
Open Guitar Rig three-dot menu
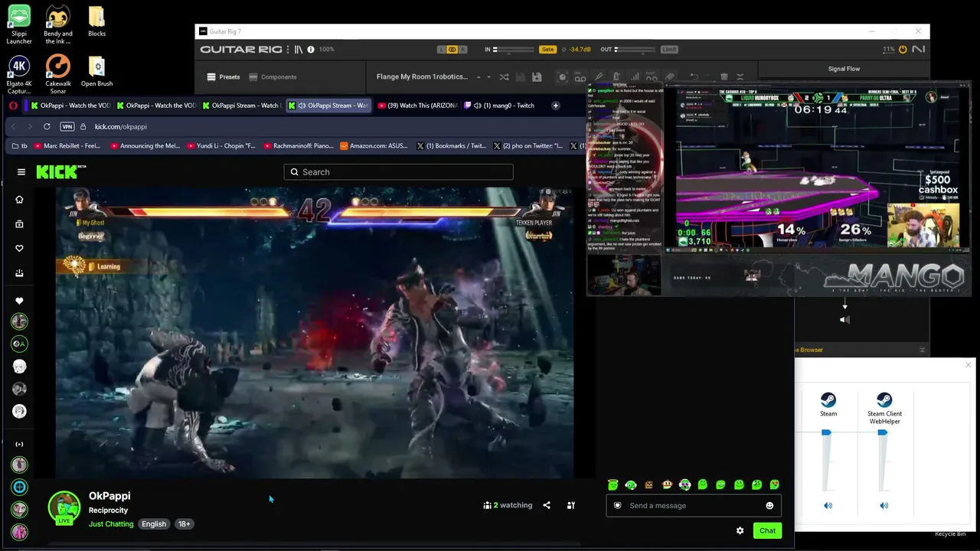[x=288, y=50]
